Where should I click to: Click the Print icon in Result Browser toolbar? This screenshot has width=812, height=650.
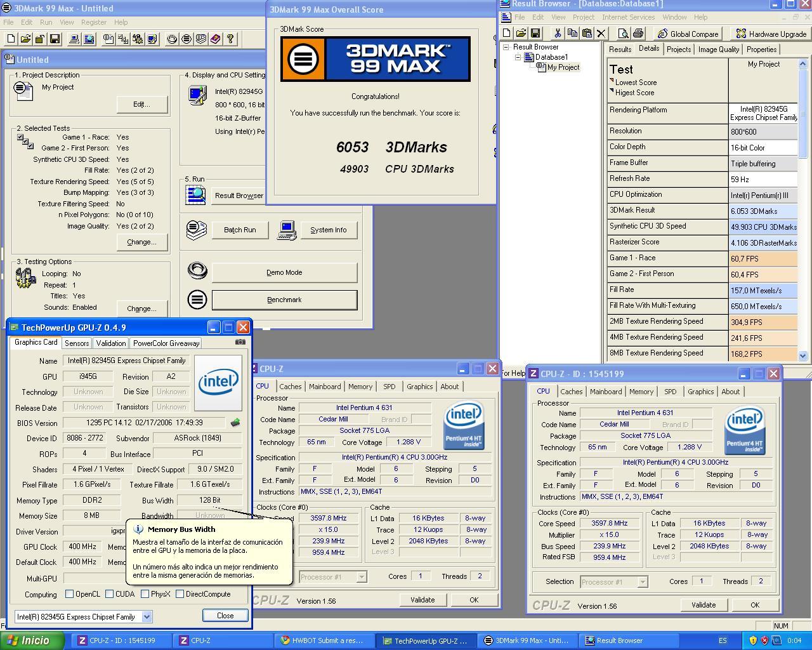tap(638, 33)
